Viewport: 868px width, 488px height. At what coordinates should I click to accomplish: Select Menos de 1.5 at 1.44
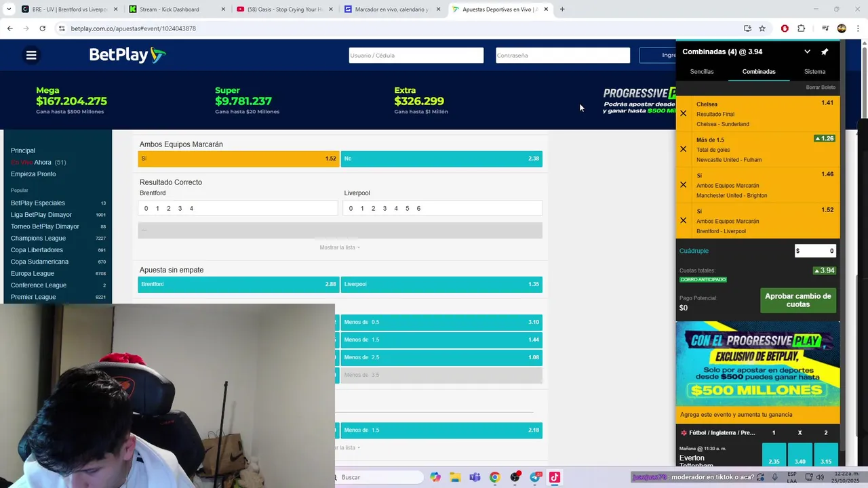click(441, 340)
